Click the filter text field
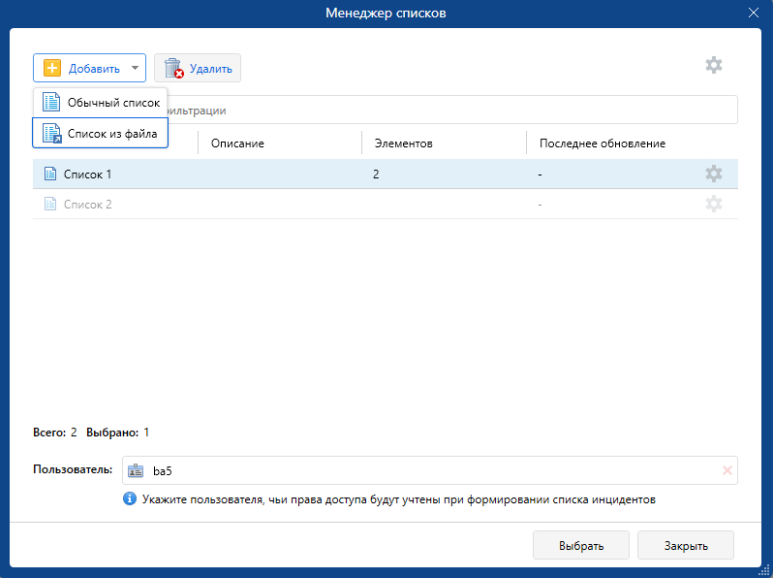Screen dimensions: 773x579 click(x=450, y=110)
